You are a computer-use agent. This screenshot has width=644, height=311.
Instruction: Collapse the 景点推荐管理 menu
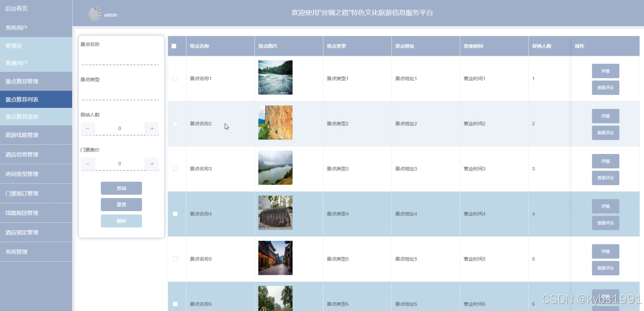point(36,81)
